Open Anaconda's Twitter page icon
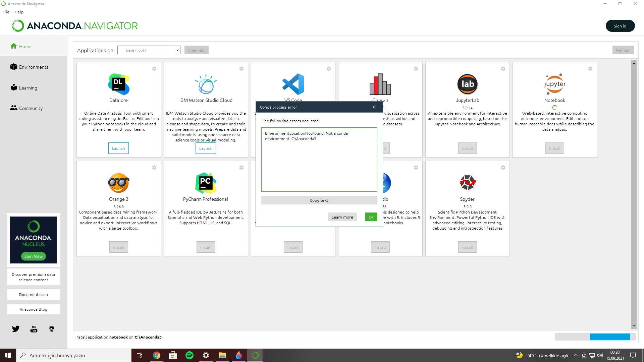 [x=16, y=329]
